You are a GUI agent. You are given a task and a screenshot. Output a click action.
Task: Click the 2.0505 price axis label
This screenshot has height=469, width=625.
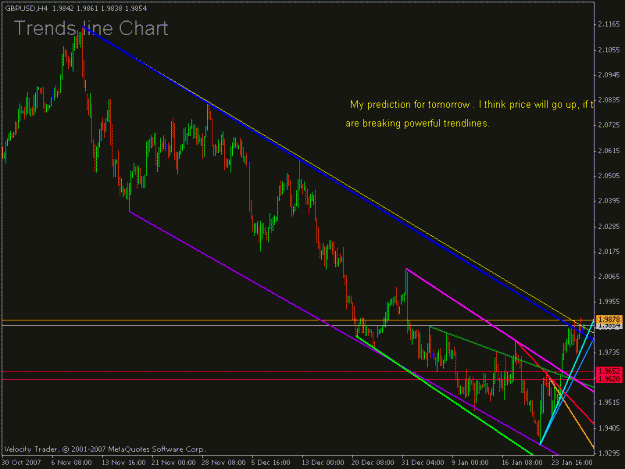609,176
